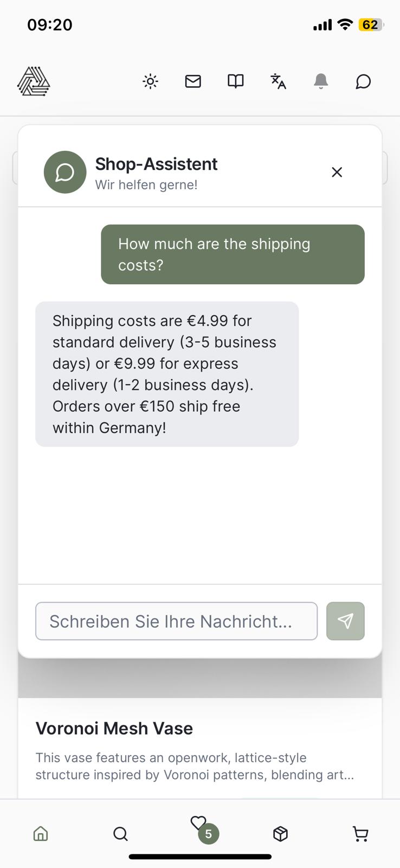Toggle the chat bubble icon in the header

(363, 81)
